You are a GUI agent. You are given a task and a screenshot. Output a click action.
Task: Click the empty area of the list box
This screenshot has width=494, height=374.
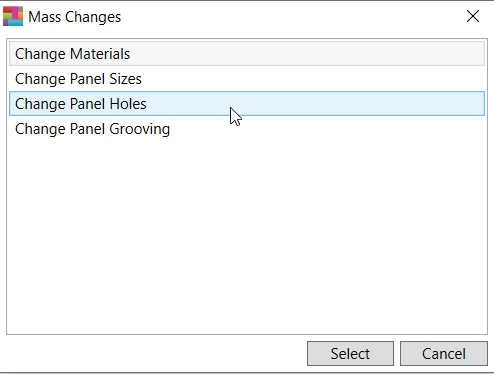[247, 237]
